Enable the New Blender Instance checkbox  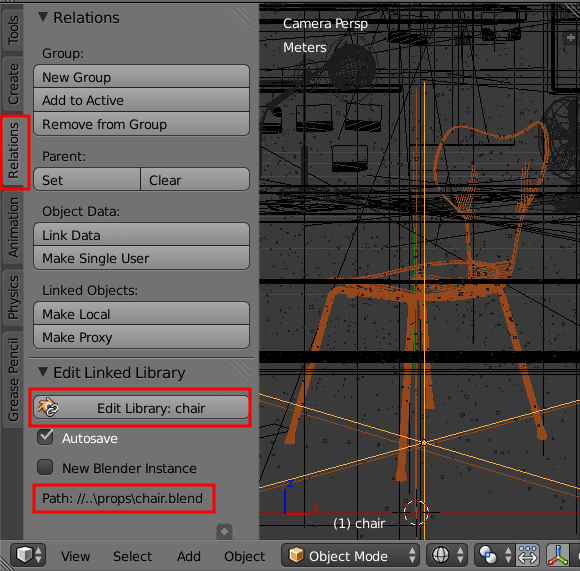[45, 467]
